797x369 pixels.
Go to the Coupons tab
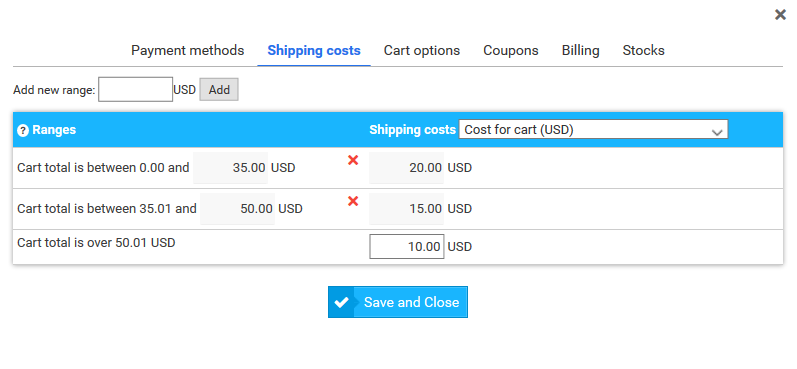pyautogui.click(x=511, y=50)
